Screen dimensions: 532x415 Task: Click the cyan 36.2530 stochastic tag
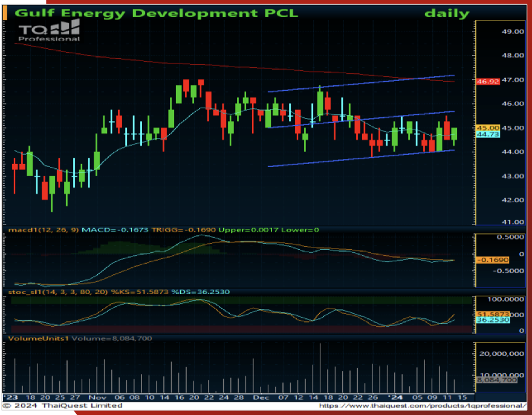pos(493,320)
